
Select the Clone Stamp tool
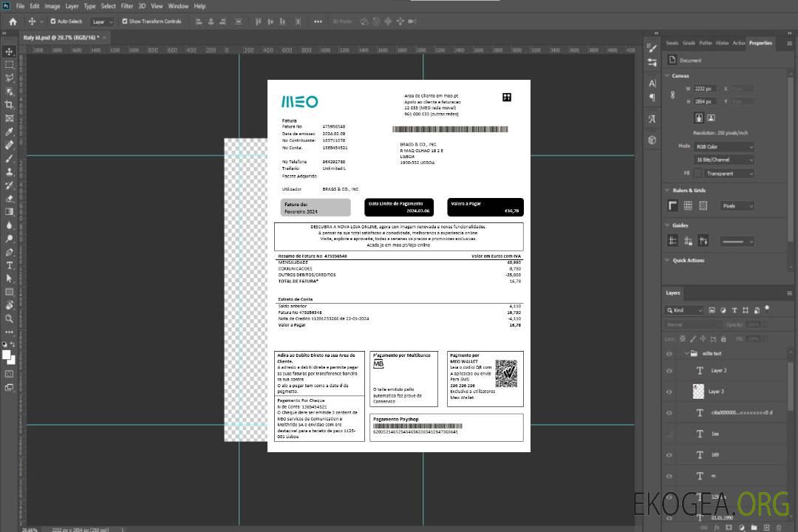point(9,171)
